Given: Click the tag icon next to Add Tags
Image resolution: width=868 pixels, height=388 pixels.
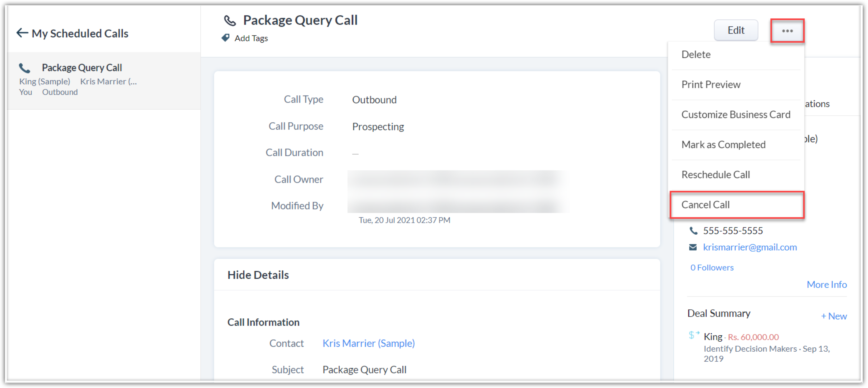Looking at the screenshot, I should (x=225, y=38).
